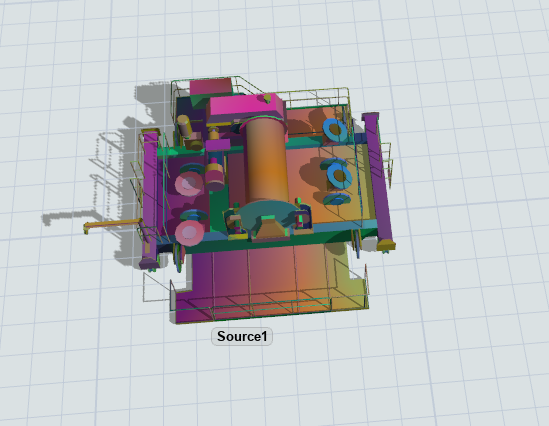Viewport: 549px width, 426px height.
Task: Click the yellow arm protruding to the left
Action: tap(112, 225)
